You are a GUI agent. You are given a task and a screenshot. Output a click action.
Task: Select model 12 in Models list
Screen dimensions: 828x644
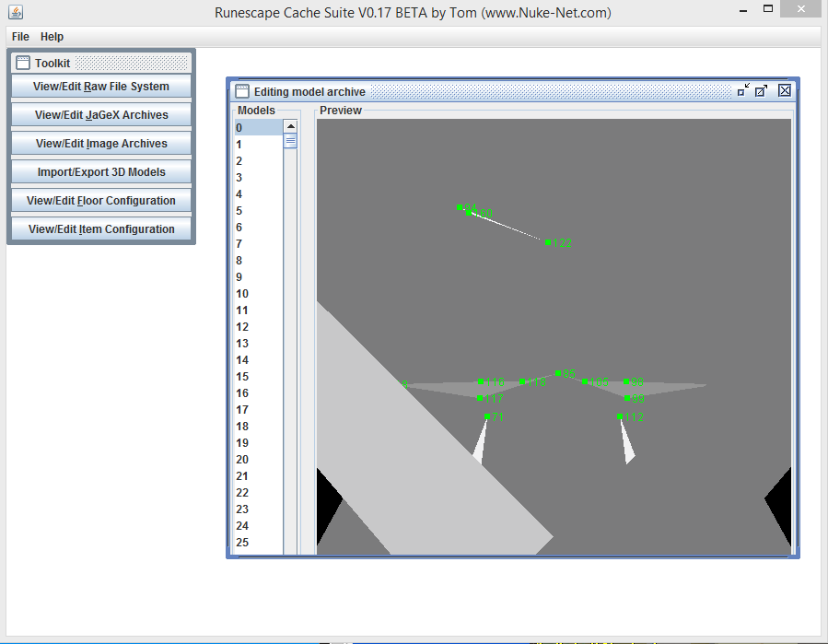click(259, 326)
